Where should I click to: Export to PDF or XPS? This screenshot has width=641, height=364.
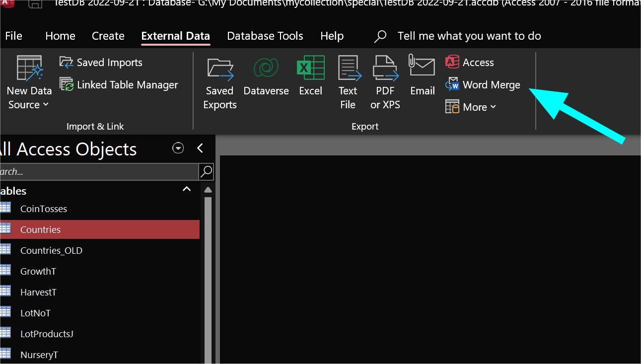pos(385,82)
